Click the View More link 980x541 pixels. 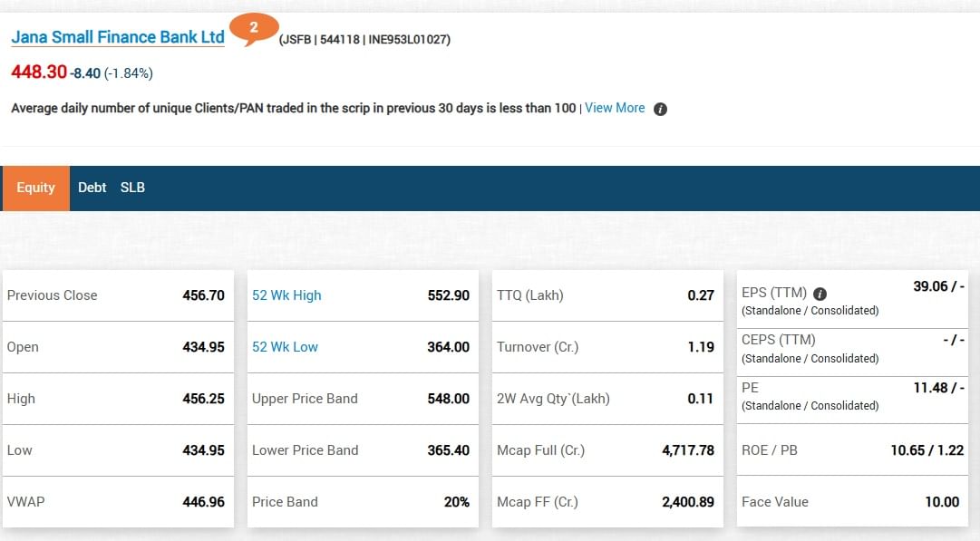pyautogui.click(x=615, y=108)
